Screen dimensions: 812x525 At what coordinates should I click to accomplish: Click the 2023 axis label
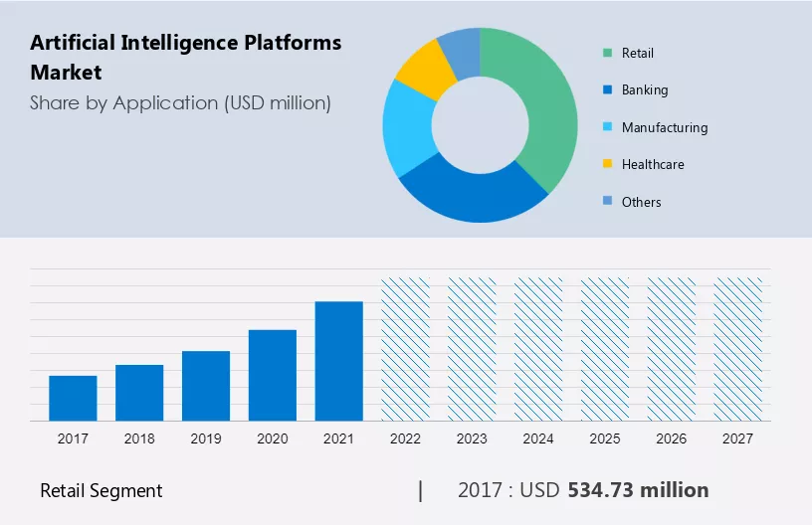coord(472,438)
